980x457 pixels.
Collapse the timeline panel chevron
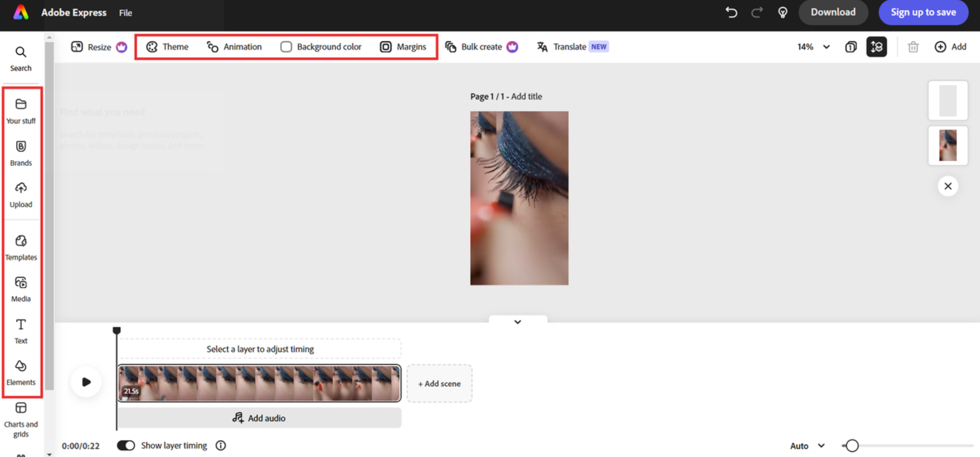[517, 322]
